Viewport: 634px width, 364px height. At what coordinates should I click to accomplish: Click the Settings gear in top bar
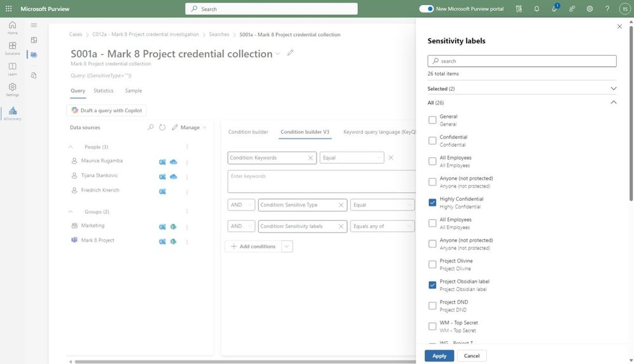click(x=590, y=9)
